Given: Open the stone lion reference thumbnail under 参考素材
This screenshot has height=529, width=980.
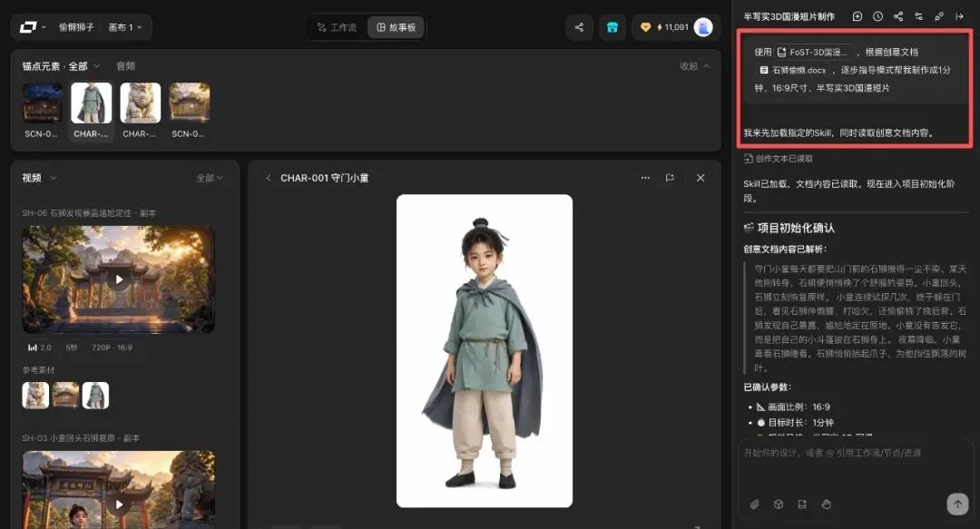Looking at the screenshot, I should 35,396.
